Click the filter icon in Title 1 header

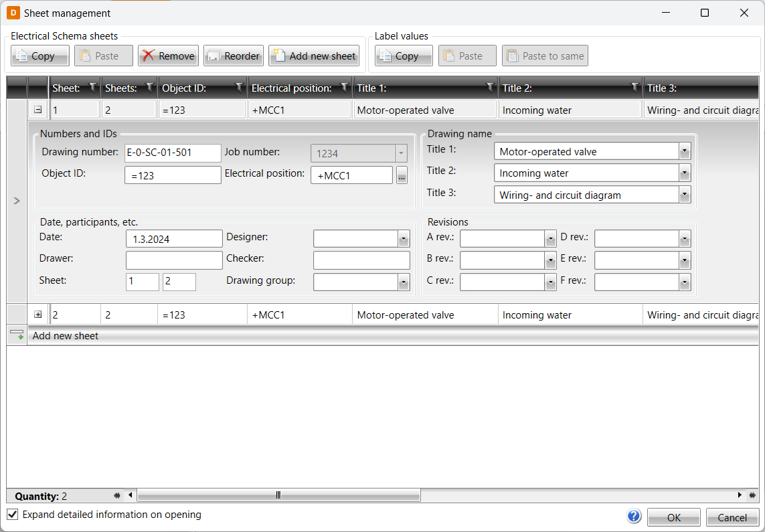[490, 87]
